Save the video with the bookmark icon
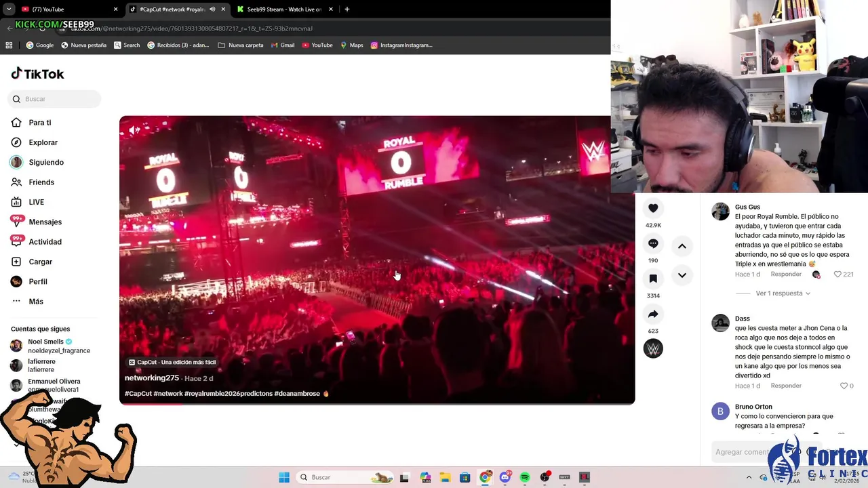The image size is (868, 488). [653, 279]
